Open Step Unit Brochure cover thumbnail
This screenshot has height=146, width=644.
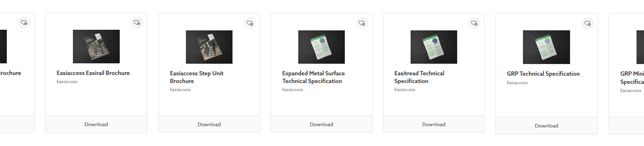(209, 47)
